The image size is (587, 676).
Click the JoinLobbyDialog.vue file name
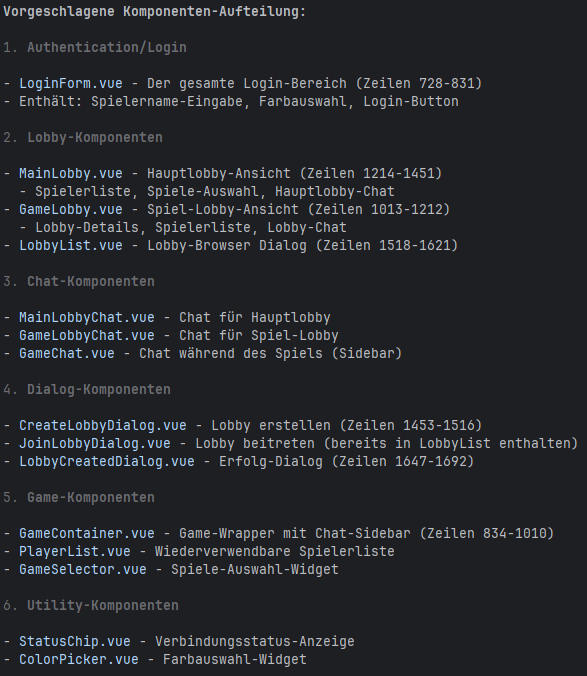point(95,444)
